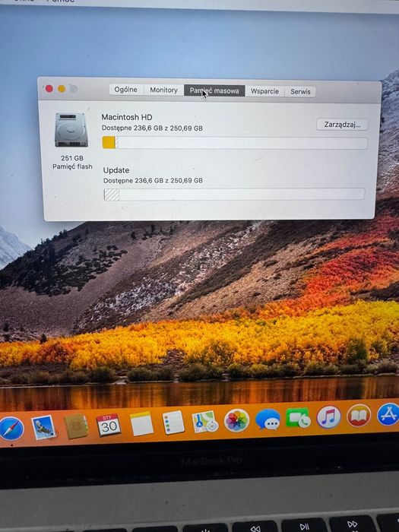The width and height of the screenshot is (399, 532).
Task: Select the Pamięć masowa tab
Action: tap(214, 90)
